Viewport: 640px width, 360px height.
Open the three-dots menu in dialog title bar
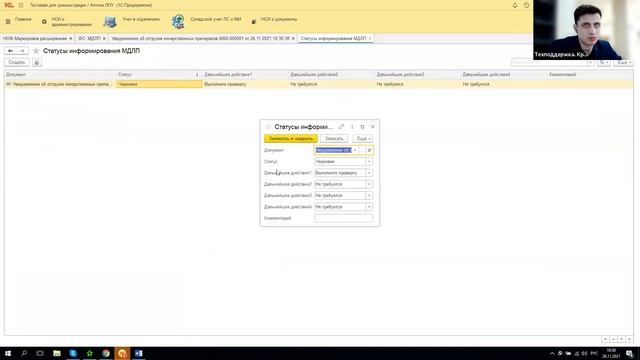[352, 127]
